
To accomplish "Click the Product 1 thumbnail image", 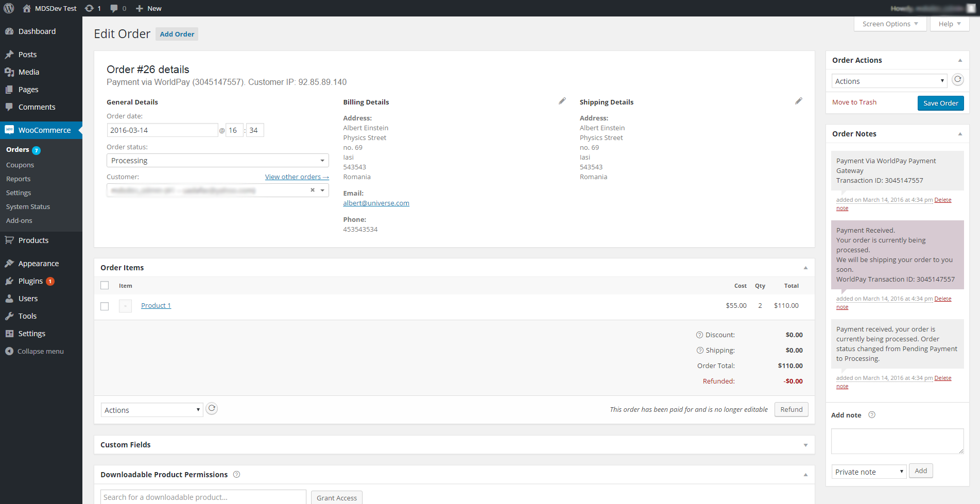I will coord(125,306).
